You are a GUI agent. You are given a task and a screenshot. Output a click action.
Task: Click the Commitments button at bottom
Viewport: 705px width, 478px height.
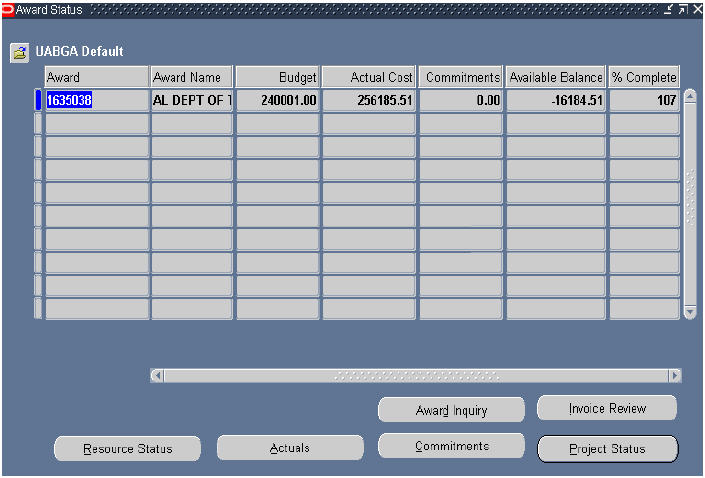pos(451,446)
